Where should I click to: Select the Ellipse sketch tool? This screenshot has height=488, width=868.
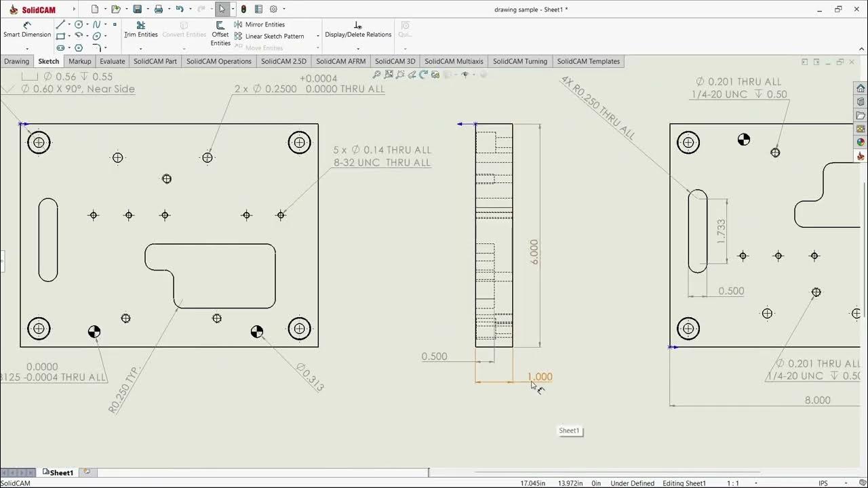[x=96, y=36]
